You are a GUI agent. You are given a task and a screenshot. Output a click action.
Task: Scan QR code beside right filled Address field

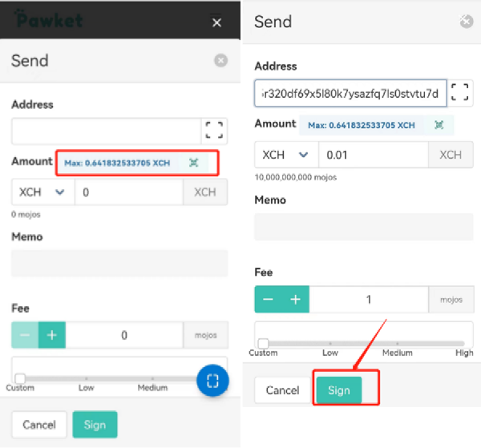click(459, 93)
